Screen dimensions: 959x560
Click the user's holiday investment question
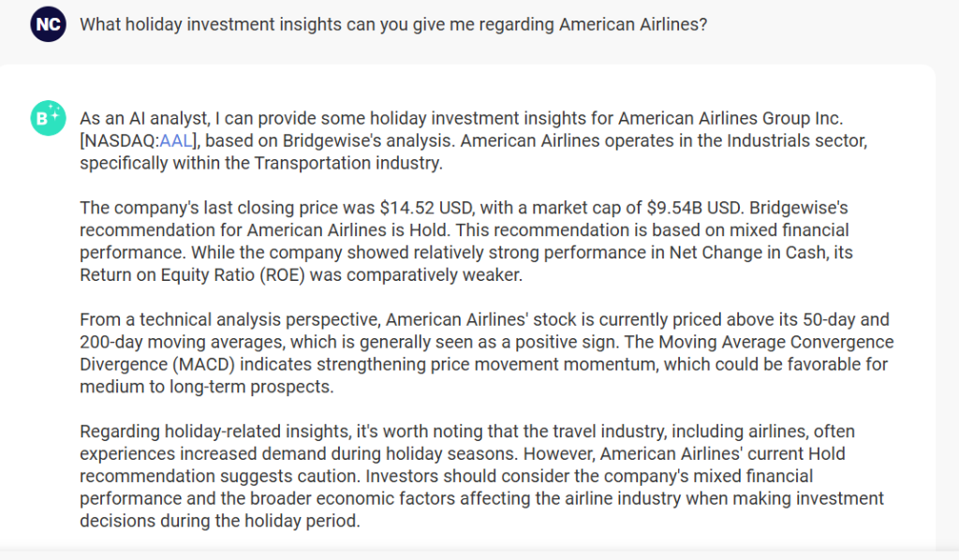[x=392, y=25]
